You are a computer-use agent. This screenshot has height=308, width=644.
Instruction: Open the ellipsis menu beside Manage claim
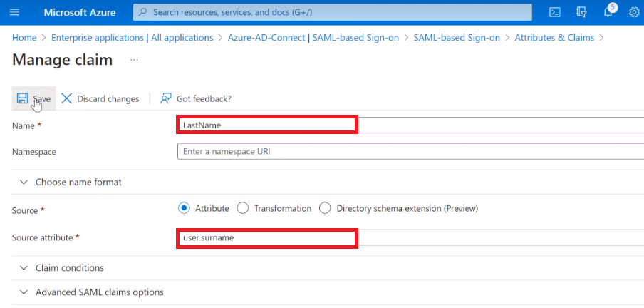(x=134, y=61)
